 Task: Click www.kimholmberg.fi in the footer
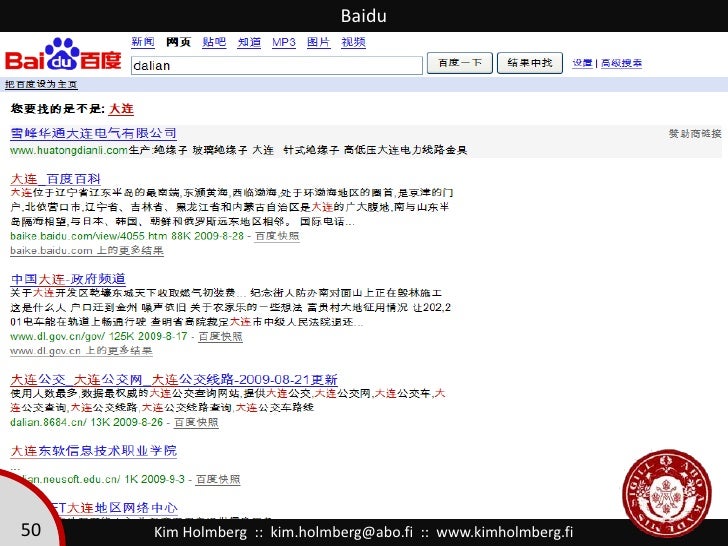505,532
